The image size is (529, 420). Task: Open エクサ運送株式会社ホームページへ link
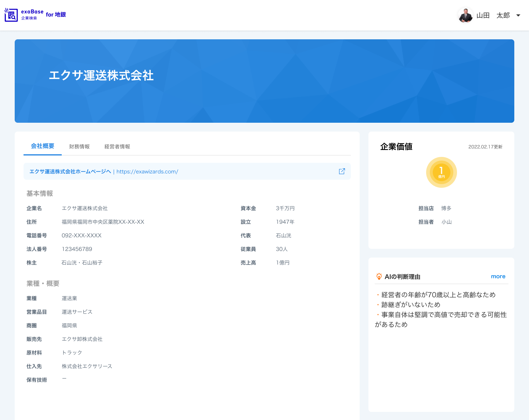70,171
